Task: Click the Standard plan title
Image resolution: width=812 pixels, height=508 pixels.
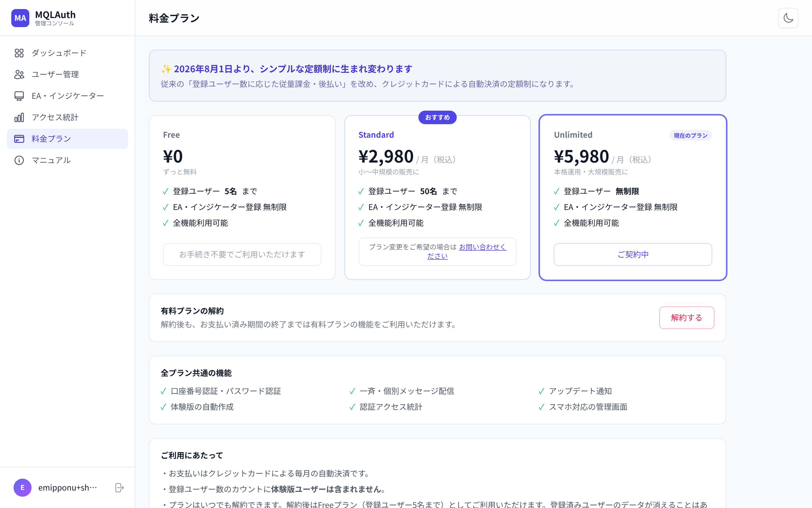Action: click(376, 135)
